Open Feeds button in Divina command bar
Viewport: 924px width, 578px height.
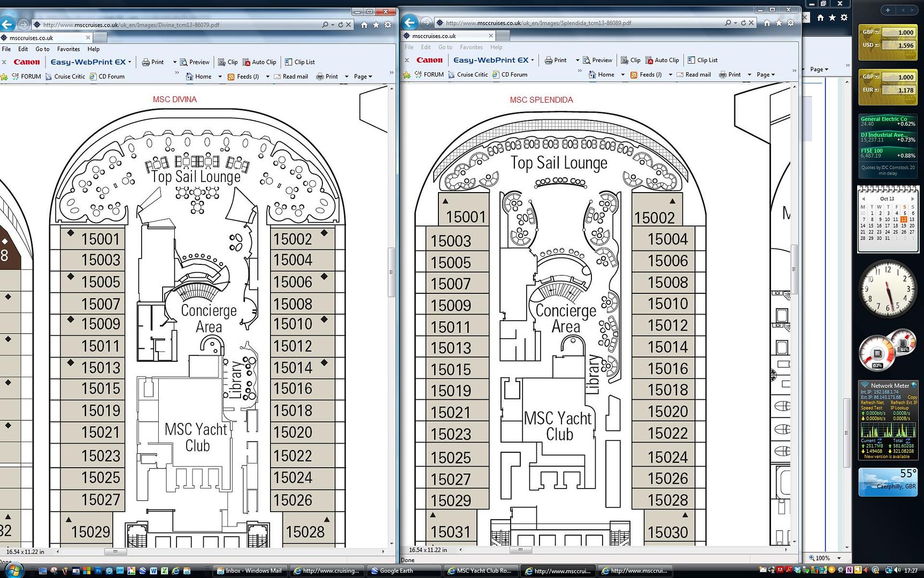(x=243, y=77)
